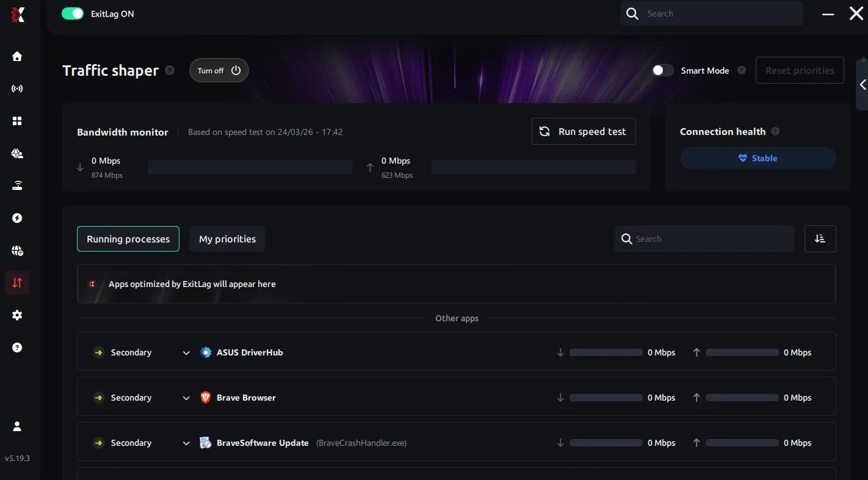Open the Help question mark icon
The height and width of the screenshot is (480, 868).
point(17,347)
